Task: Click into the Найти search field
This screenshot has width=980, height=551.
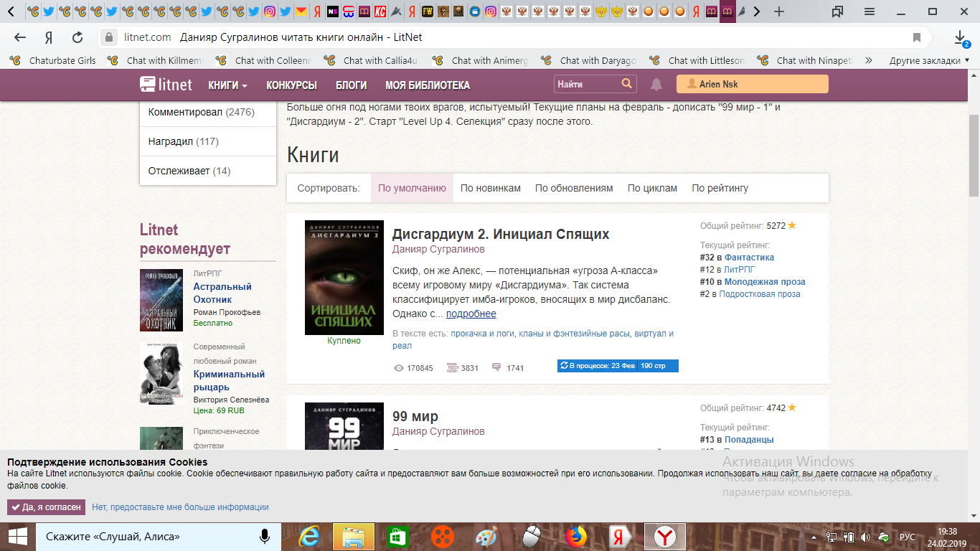Action: coord(586,84)
